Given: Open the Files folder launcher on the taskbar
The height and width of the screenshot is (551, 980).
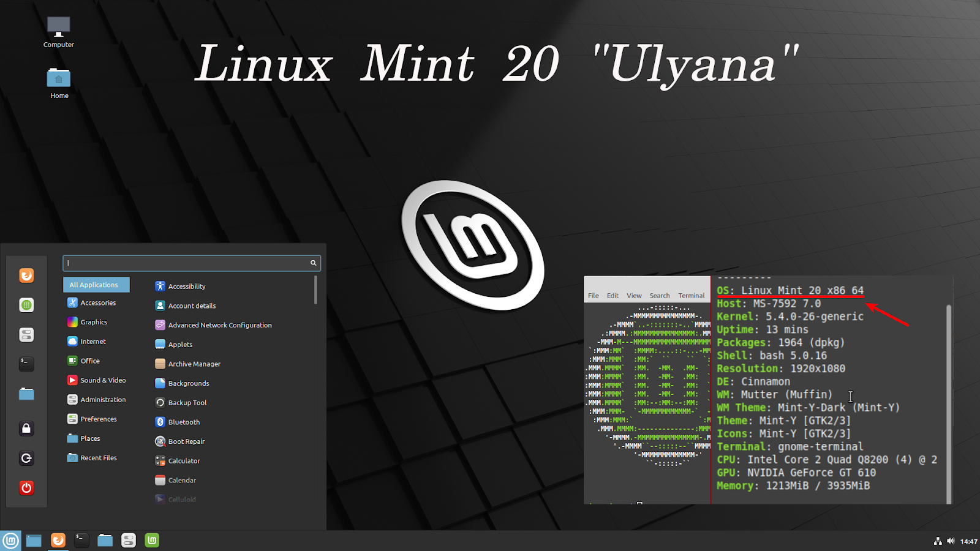Looking at the screenshot, I should pos(105,541).
